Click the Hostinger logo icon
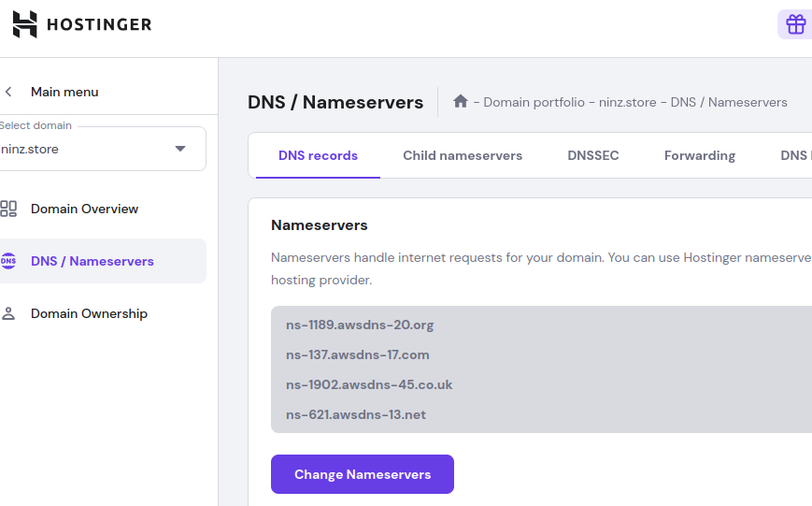 click(x=25, y=24)
